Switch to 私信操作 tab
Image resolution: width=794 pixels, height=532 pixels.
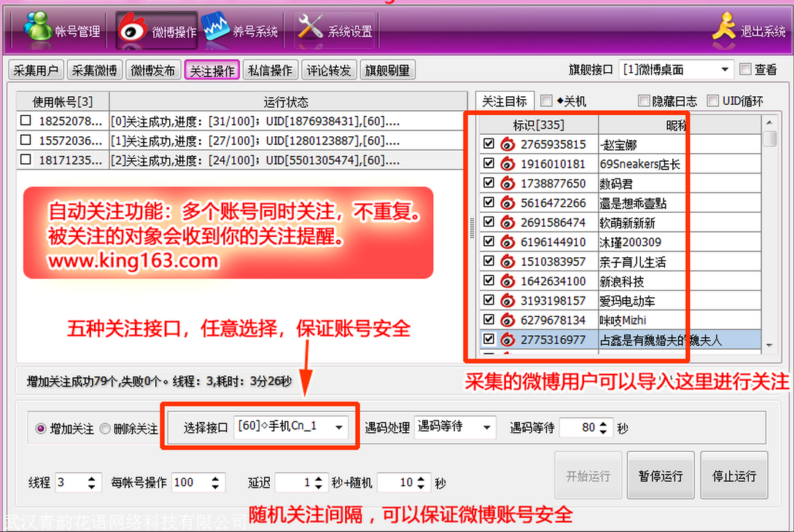click(270, 71)
